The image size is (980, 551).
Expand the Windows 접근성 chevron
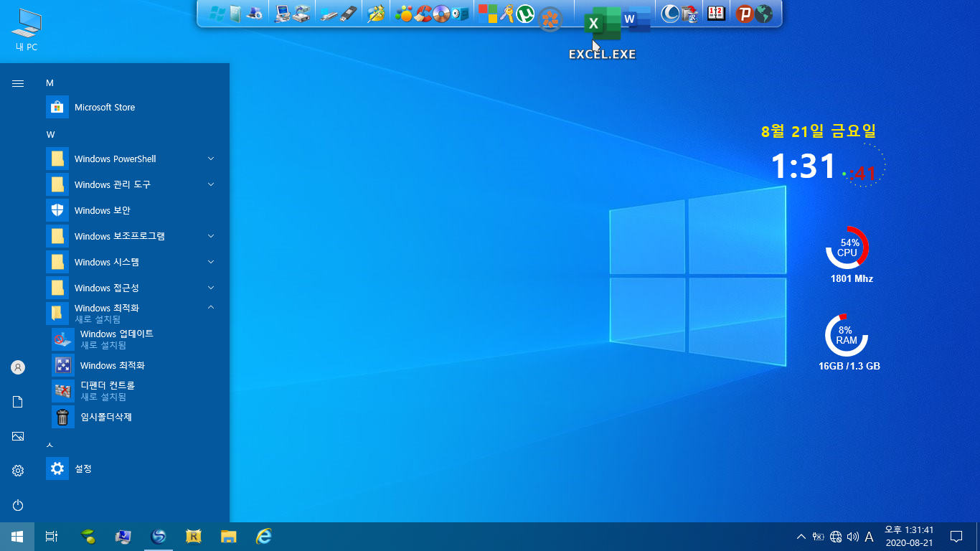pyautogui.click(x=211, y=288)
